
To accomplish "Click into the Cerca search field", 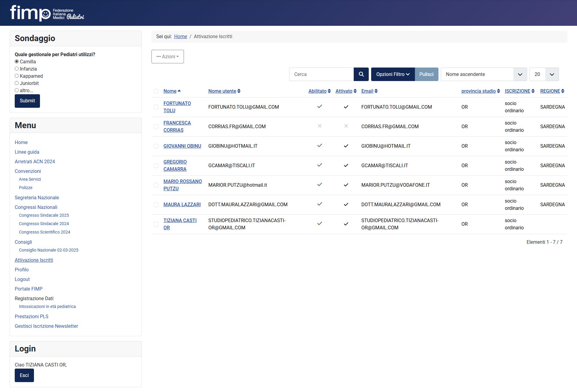I will (321, 74).
